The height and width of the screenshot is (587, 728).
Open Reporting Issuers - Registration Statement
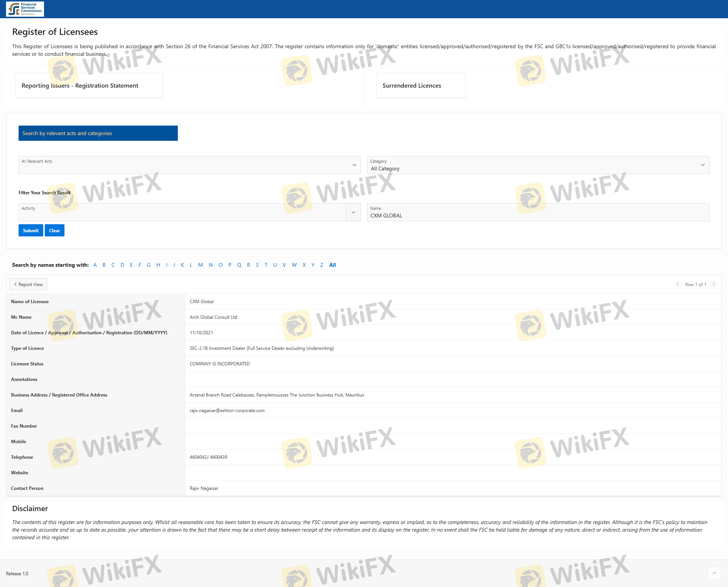(x=80, y=86)
